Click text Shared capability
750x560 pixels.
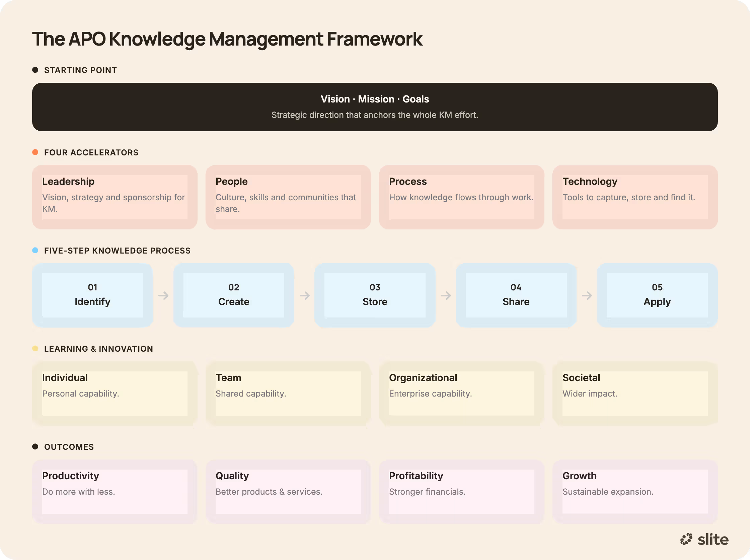coord(251,394)
